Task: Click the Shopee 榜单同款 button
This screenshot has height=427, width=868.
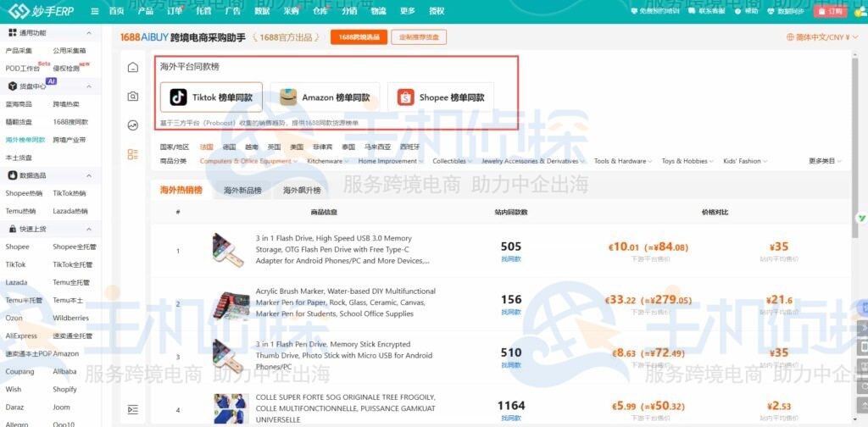Action: (x=441, y=97)
